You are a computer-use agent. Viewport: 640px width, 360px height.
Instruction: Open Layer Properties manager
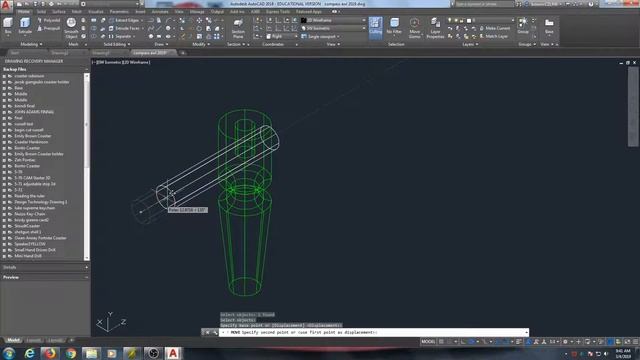pos(435,28)
